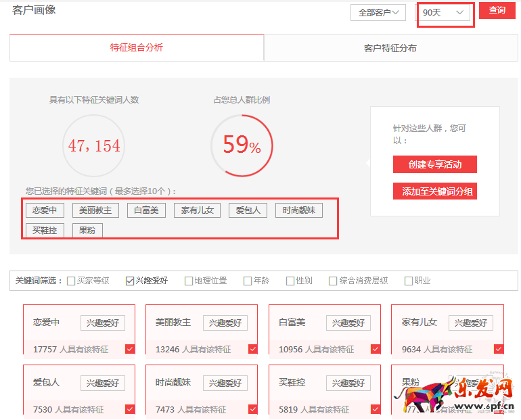This screenshot has height=420, width=521.
Task: Click the 白富美 selected keyword tag
Action: 146,210
